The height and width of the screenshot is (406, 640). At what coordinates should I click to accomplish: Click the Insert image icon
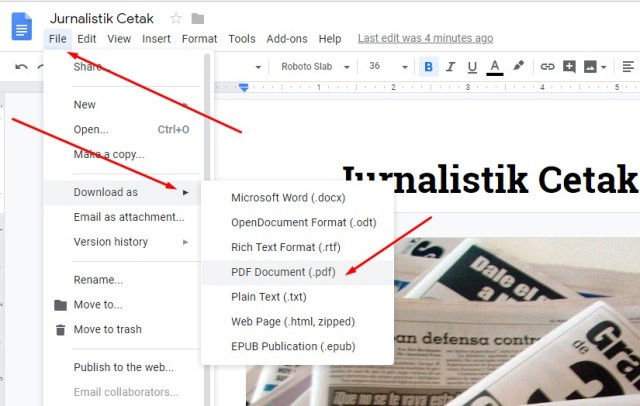tap(591, 67)
